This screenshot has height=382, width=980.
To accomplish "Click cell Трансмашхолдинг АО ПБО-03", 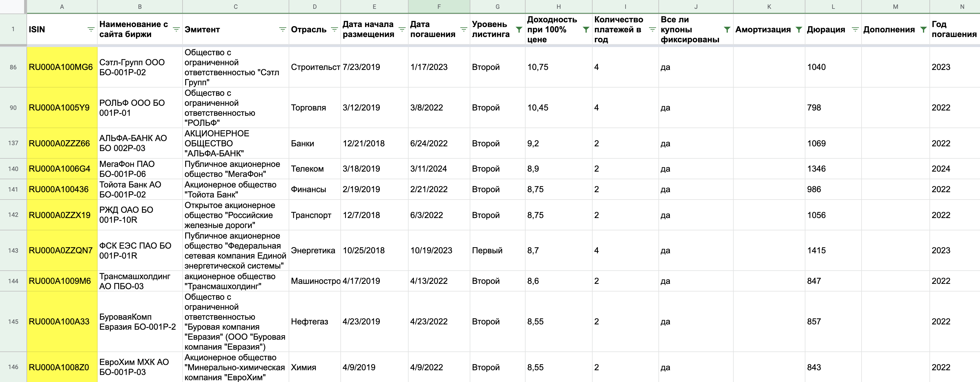I will click(140, 281).
